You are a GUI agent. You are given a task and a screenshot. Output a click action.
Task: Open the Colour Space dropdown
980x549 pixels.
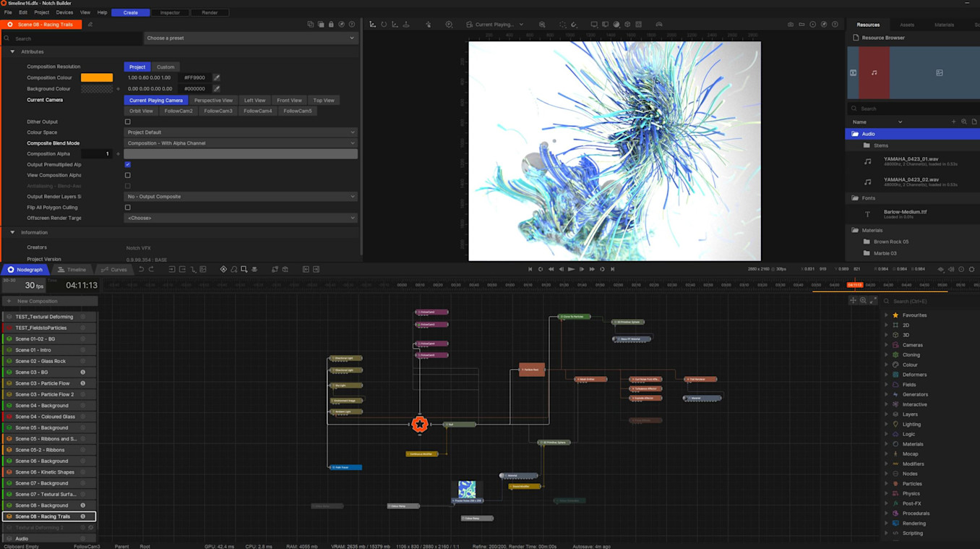(x=240, y=132)
